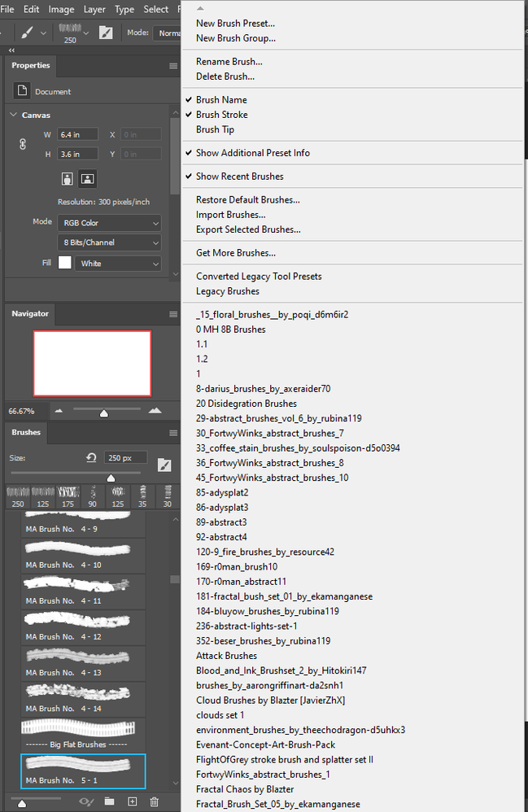The width and height of the screenshot is (528, 812).
Task: Toggle the brush settings panel icon
Action: (106, 33)
